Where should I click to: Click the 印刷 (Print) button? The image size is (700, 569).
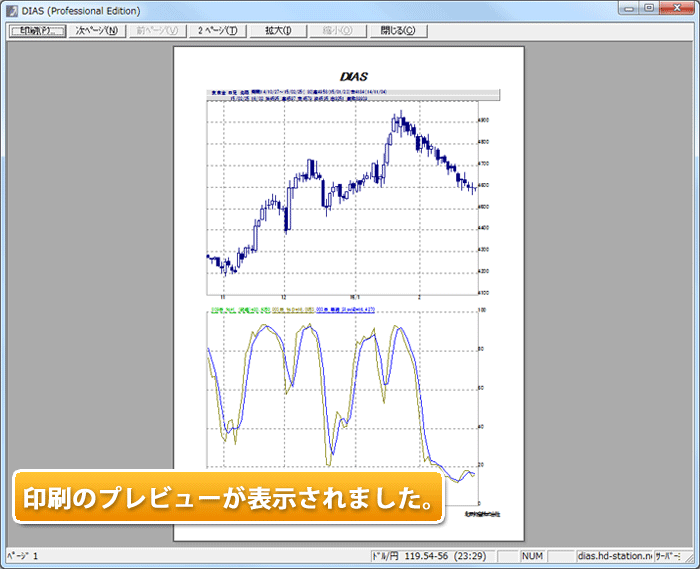[x=35, y=30]
